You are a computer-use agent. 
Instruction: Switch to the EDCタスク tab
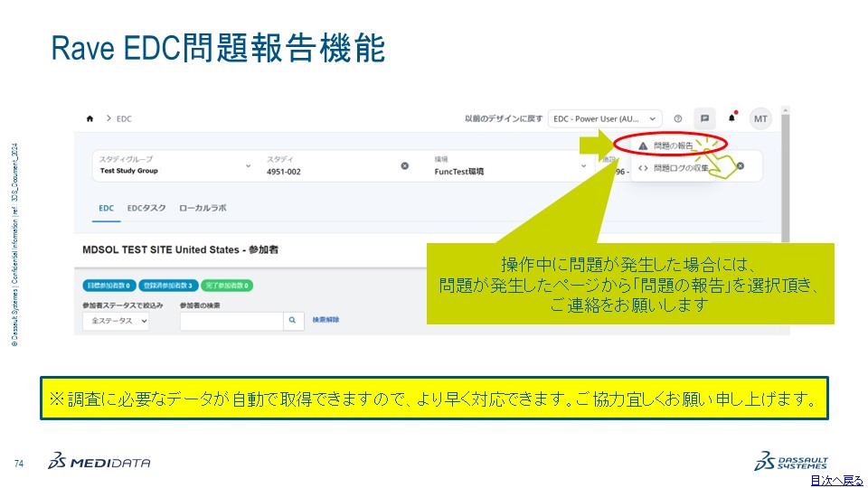coord(146,208)
